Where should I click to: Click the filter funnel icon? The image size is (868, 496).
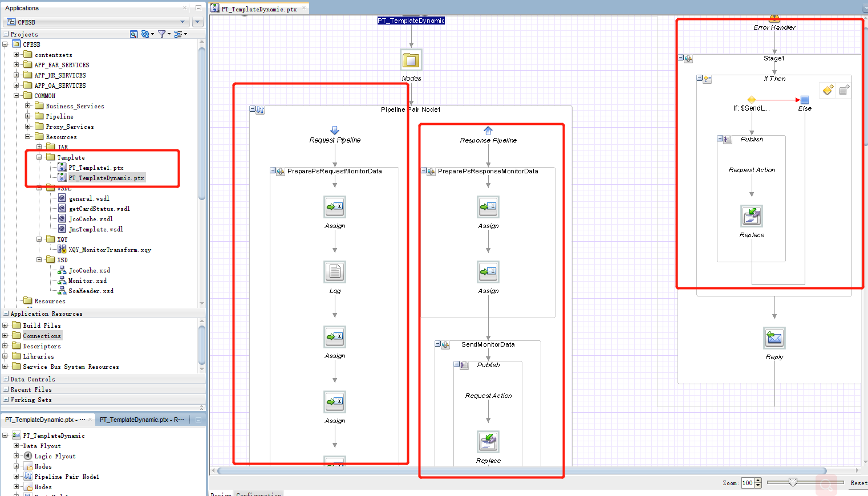point(162,34)
